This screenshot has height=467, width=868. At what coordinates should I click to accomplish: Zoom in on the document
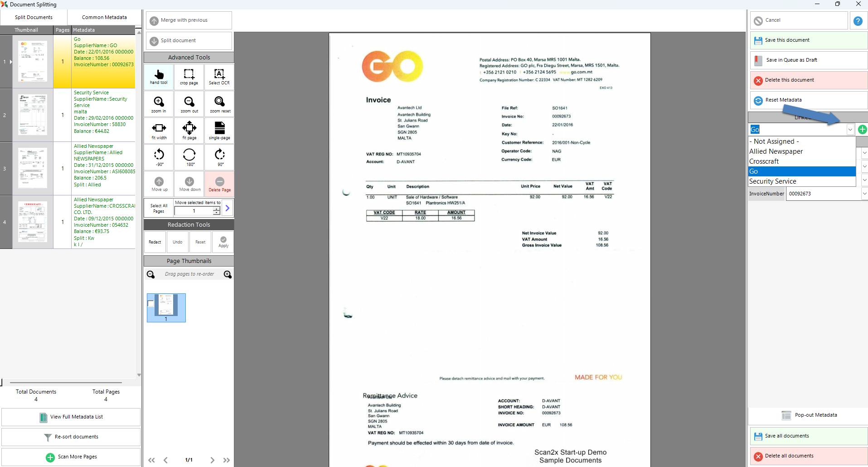(x=159, y=104)
